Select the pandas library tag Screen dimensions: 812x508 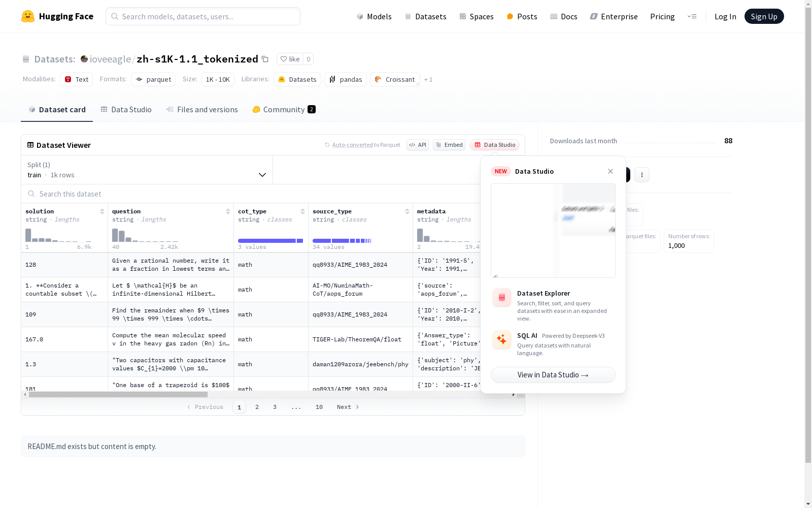pos(346,79)
